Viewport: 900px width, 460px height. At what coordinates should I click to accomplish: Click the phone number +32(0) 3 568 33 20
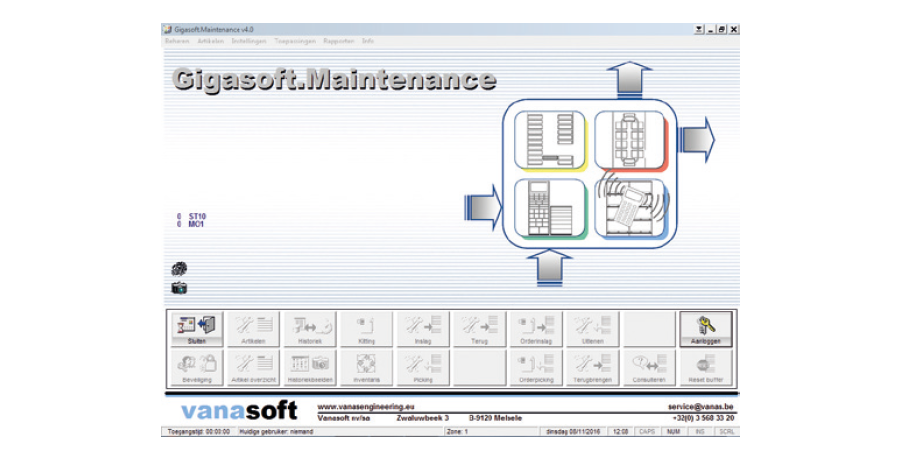703,418
